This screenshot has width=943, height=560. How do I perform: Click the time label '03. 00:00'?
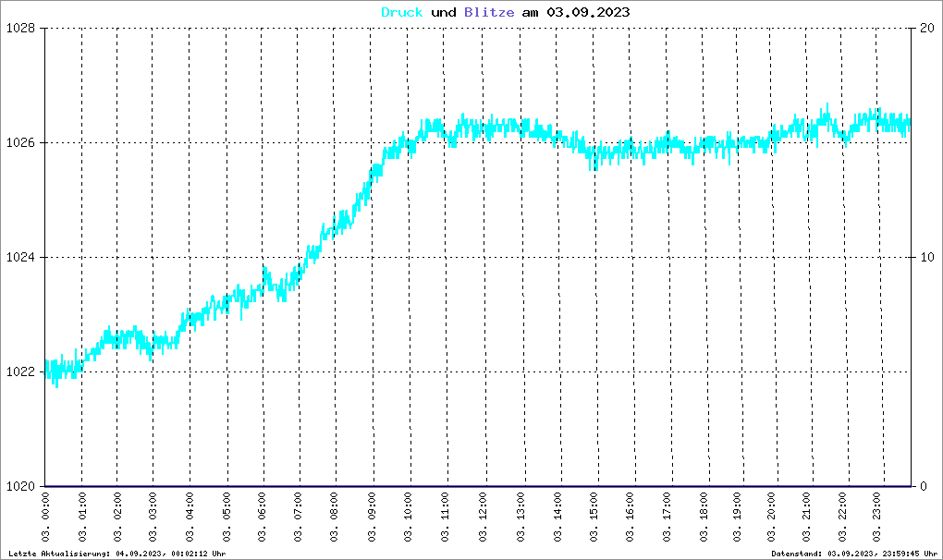pyautogui.click(x=45, y=517)
